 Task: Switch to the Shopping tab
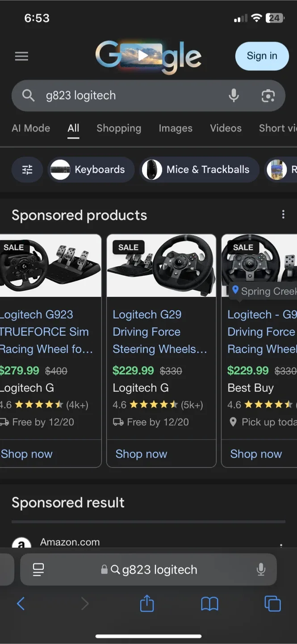click(119, 128)
